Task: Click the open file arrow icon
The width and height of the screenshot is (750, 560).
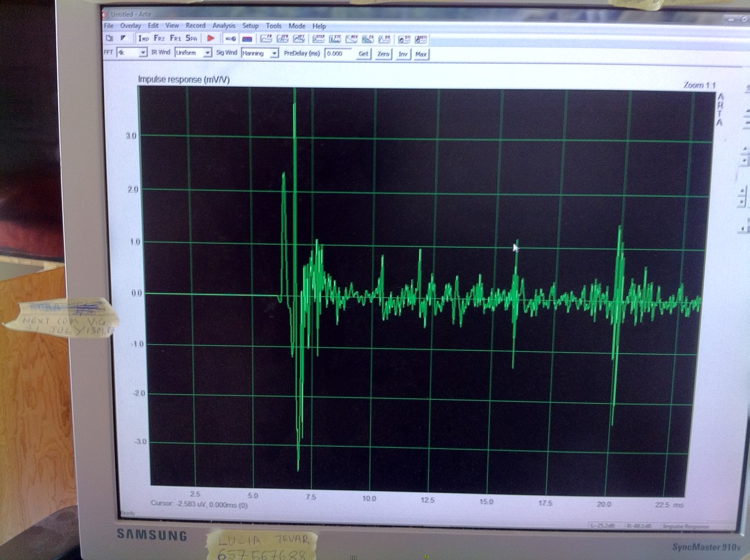Action: pos(123,38)
